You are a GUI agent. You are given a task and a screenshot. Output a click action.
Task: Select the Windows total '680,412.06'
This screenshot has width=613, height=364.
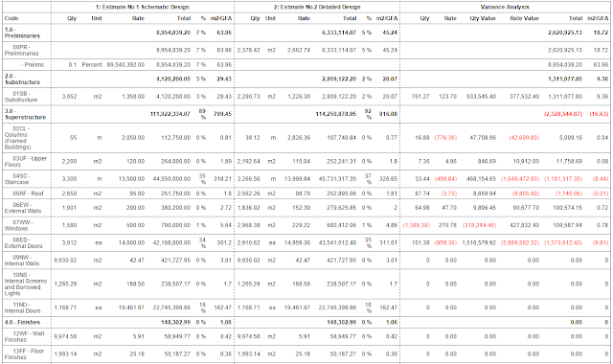[x=342, y=226]
